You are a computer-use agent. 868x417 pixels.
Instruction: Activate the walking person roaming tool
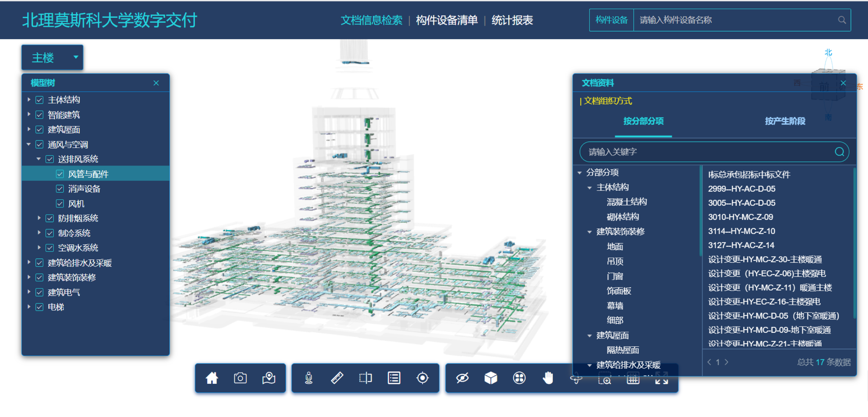point(309,378)
